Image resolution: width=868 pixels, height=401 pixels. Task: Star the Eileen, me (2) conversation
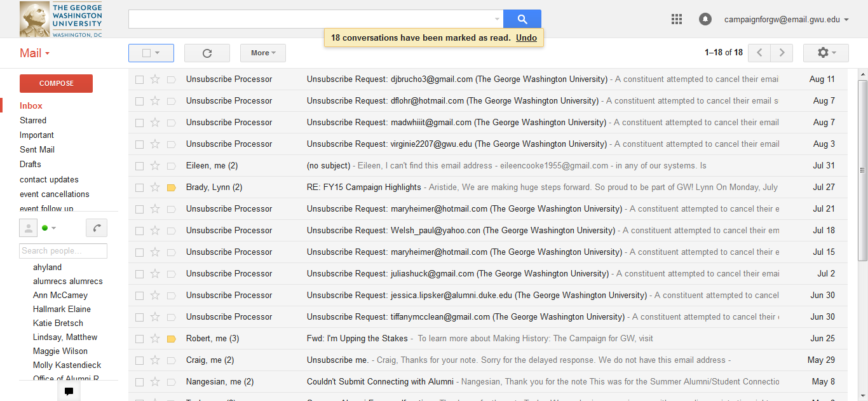(x=155, y=166)
